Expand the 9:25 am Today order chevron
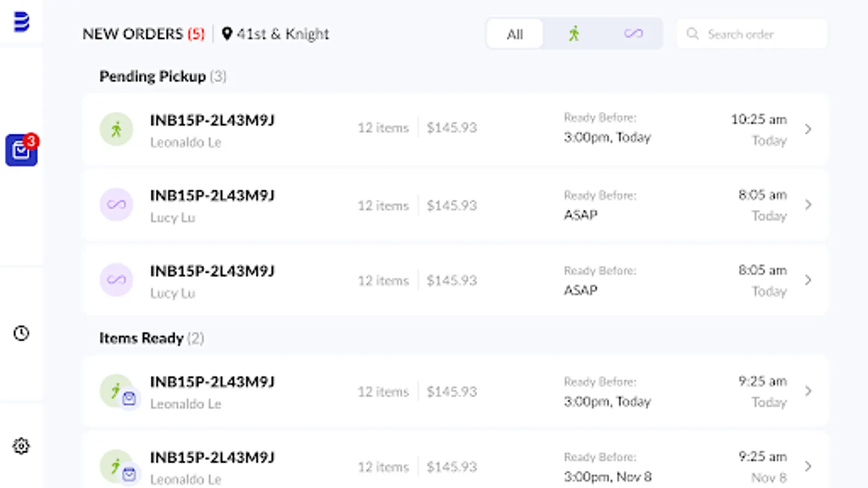This screenshot has height=488, width=868. tap(808, 391)
